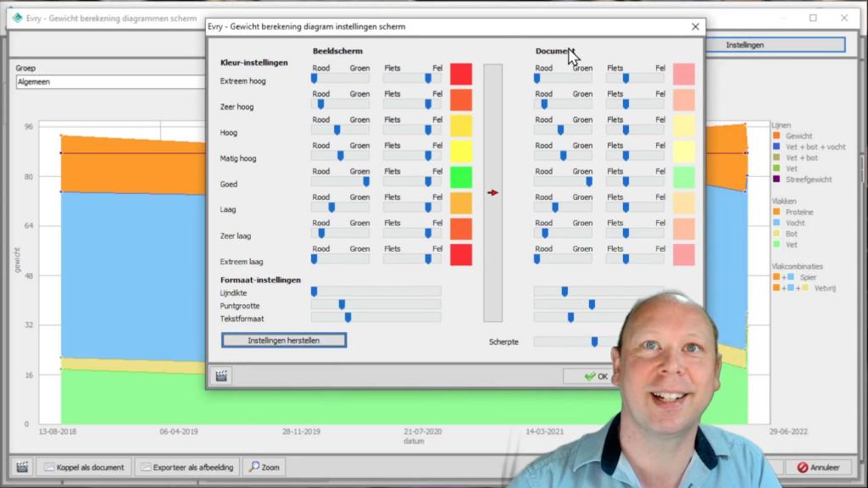Click Instellingen herstellen button
The image size is (868, 488).
284,341
